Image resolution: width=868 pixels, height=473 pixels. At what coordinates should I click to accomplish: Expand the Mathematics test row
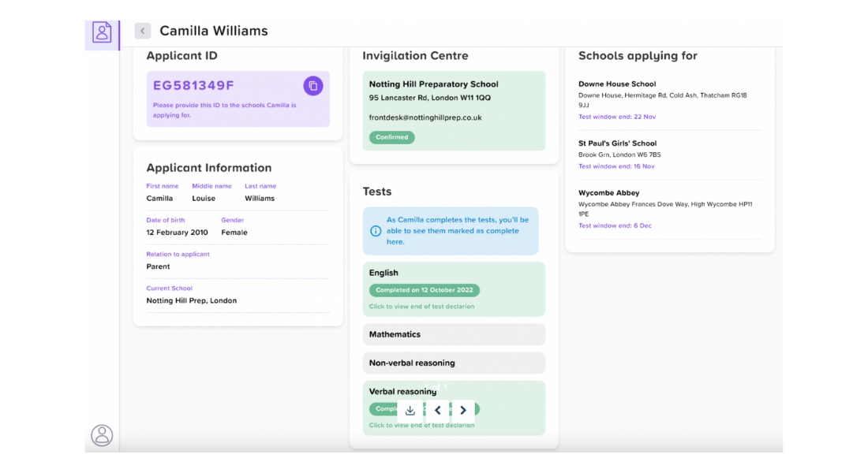pos(454,334)
